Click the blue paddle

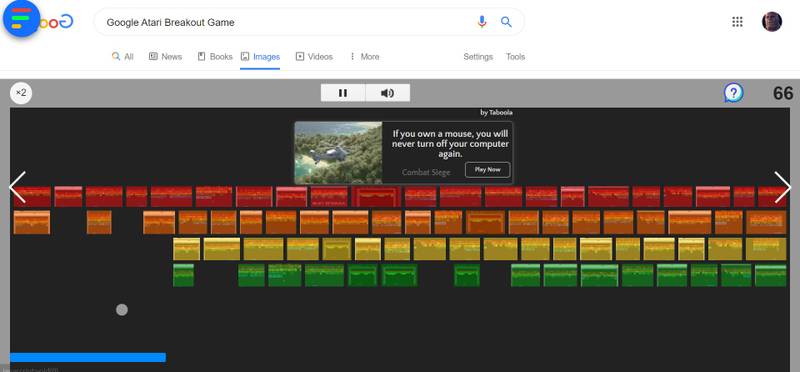[x=88, y=358]
